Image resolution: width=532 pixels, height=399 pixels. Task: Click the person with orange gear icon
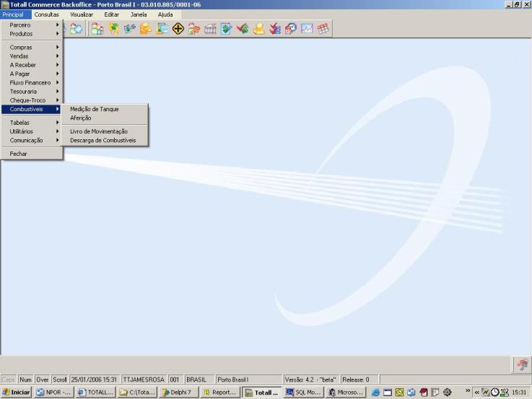193,29
